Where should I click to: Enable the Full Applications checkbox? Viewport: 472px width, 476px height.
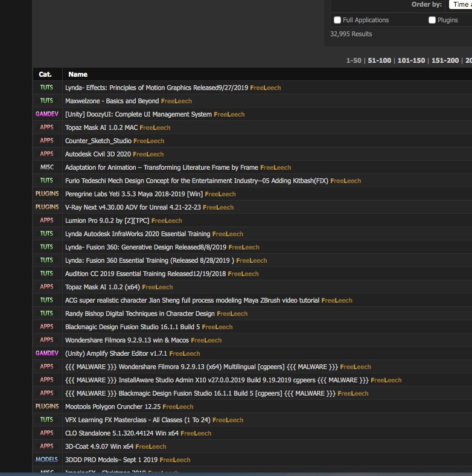point(337,20)
